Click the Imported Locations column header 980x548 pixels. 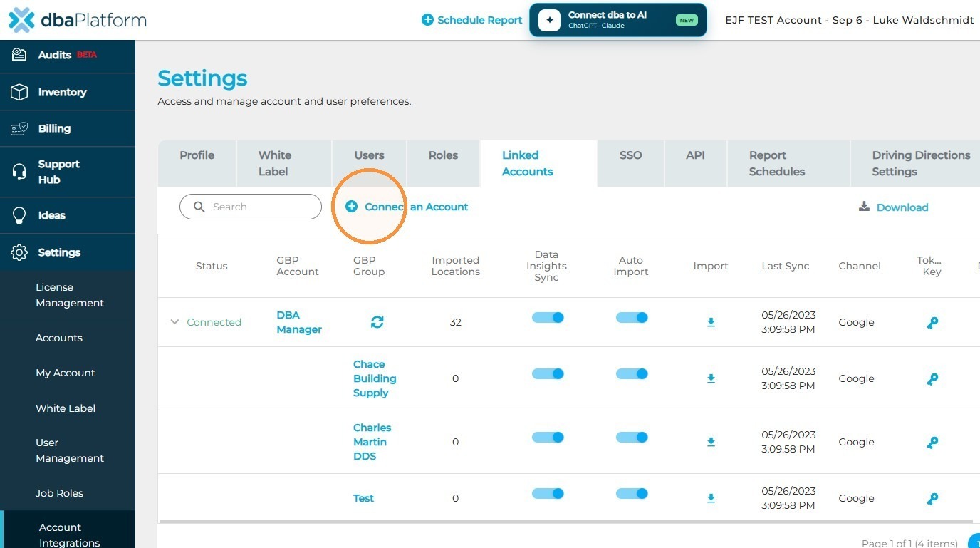pyautogui.click(x=456, y=266)
